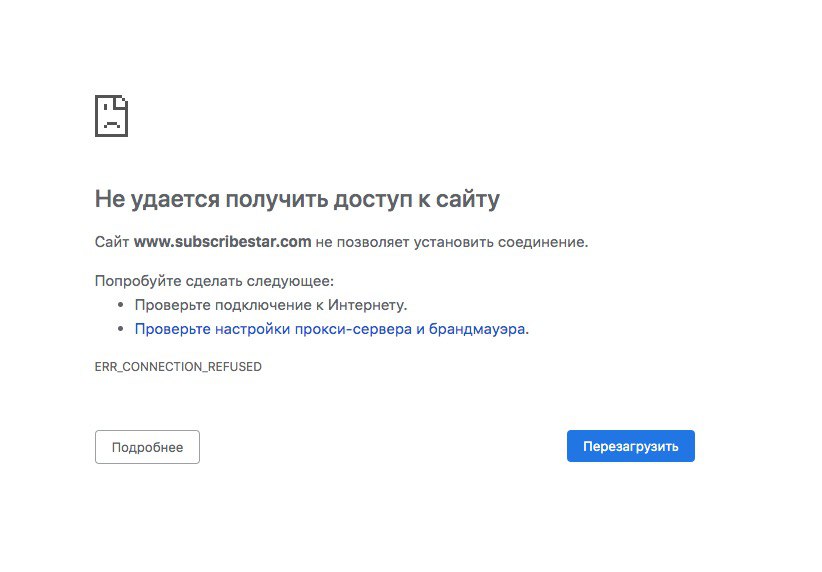Open details with the Подробнее button

click(147, 447)
